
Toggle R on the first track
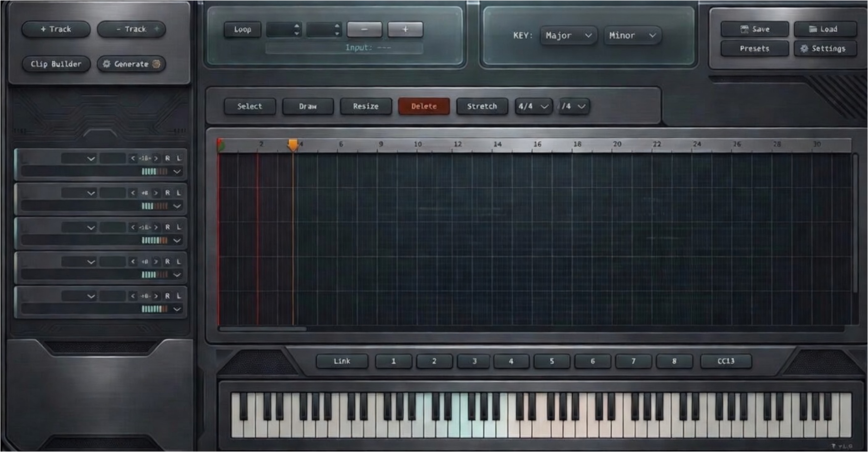(167, 158)
